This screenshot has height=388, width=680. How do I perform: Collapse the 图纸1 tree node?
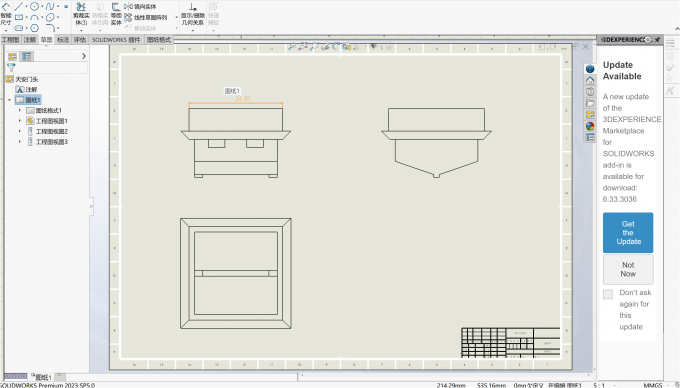10,100
